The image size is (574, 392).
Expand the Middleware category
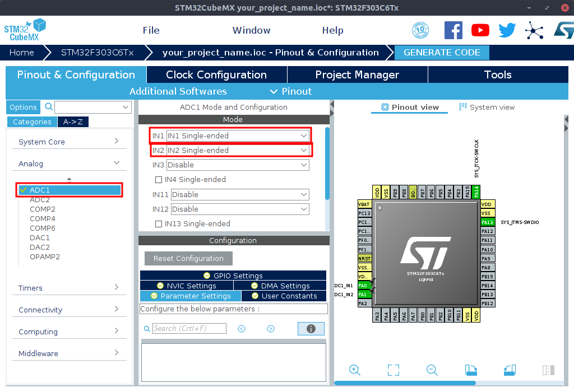point(70,353)
